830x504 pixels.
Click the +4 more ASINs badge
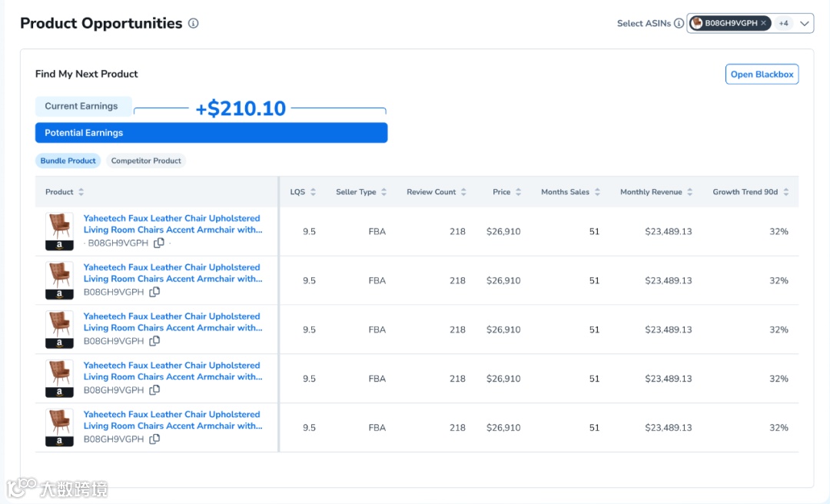[783, 23]
